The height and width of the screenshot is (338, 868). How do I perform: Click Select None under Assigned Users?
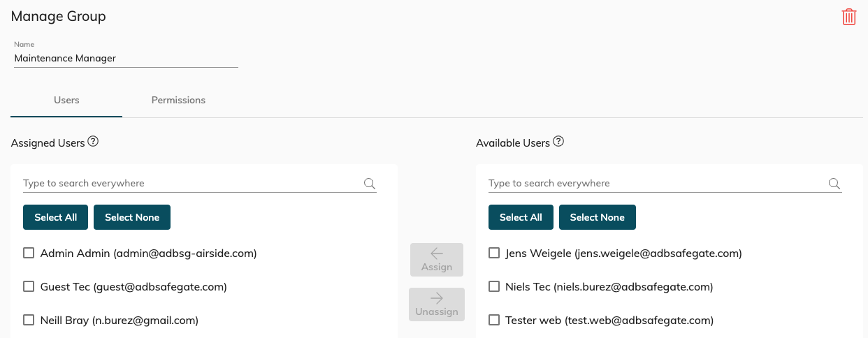coord(132,217)
